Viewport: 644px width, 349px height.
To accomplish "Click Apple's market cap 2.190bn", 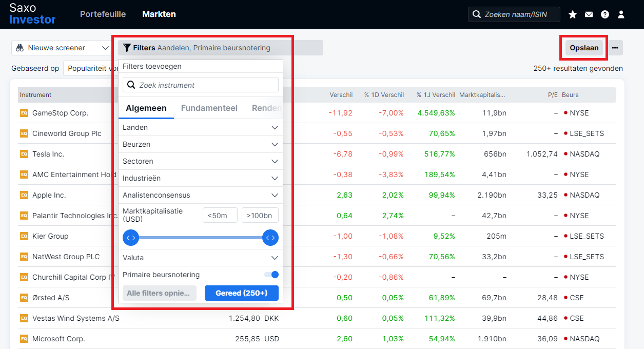I will (x=492, y=195).
